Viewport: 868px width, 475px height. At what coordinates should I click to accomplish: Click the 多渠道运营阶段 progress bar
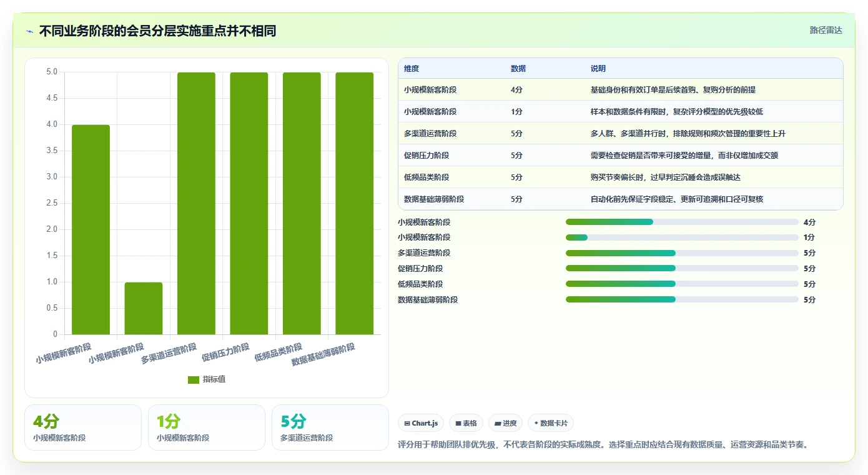[682, 253]
